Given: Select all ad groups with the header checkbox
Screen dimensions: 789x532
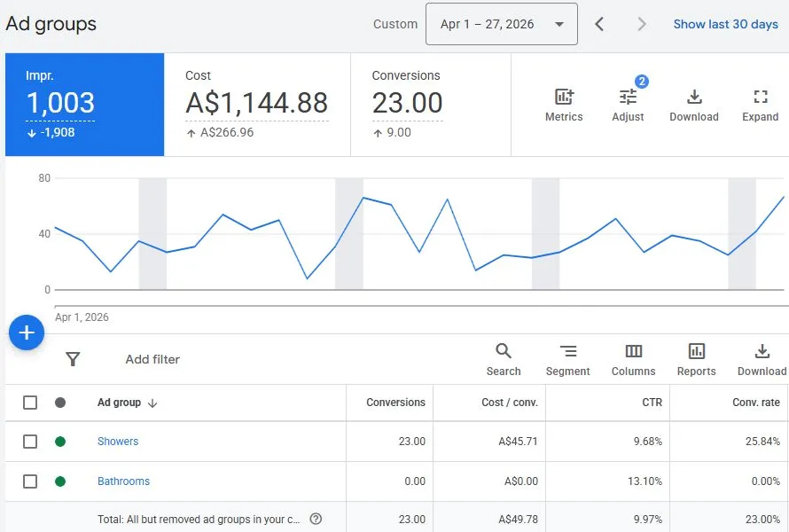Looking at the screenshot, I should [x=29, y=402].
